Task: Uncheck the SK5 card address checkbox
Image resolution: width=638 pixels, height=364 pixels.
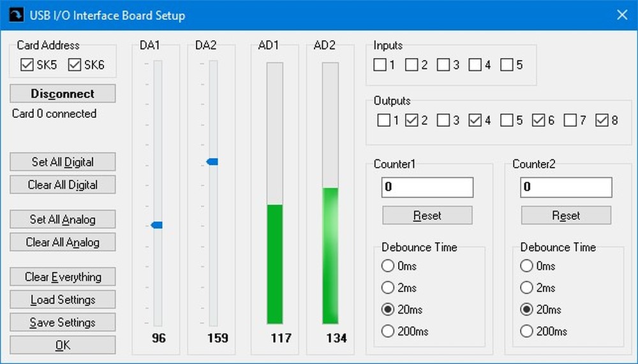Action: [27, 65]
